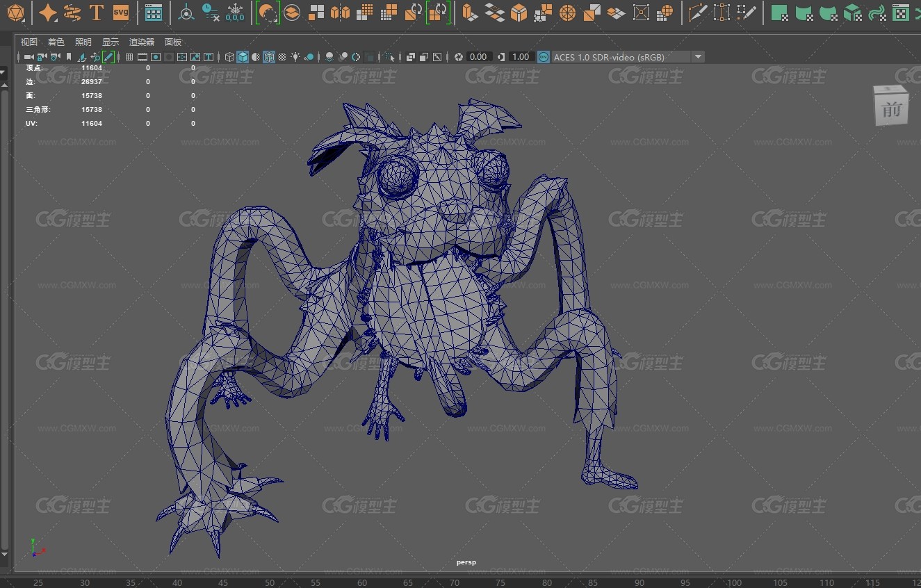Viewport: 921px width, 588px height.
Task: Toggle the ON color management button
Action: [543, 57]
